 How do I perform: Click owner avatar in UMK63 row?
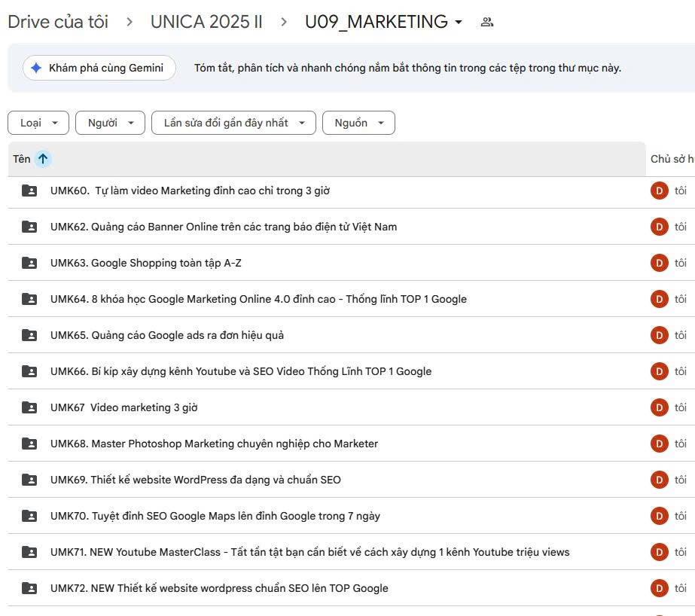pos(659,263)
